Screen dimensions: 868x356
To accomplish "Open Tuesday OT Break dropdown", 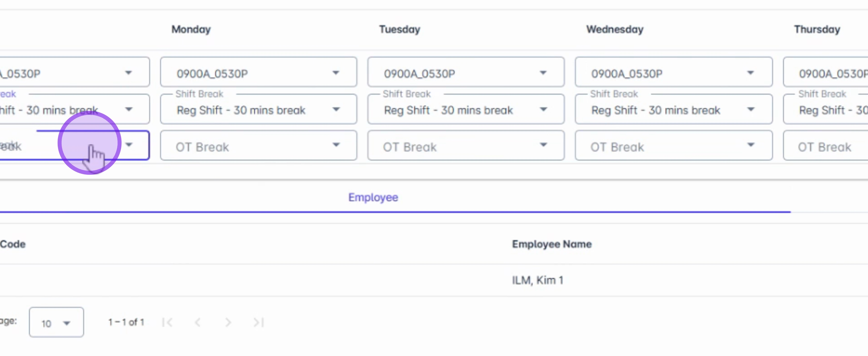I will tap(465, 146).
